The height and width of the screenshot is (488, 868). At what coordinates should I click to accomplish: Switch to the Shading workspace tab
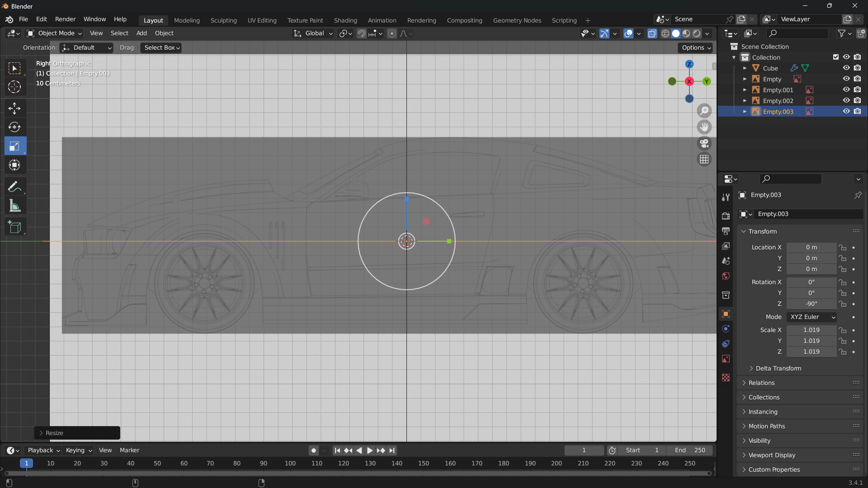(x=345, y=20)
